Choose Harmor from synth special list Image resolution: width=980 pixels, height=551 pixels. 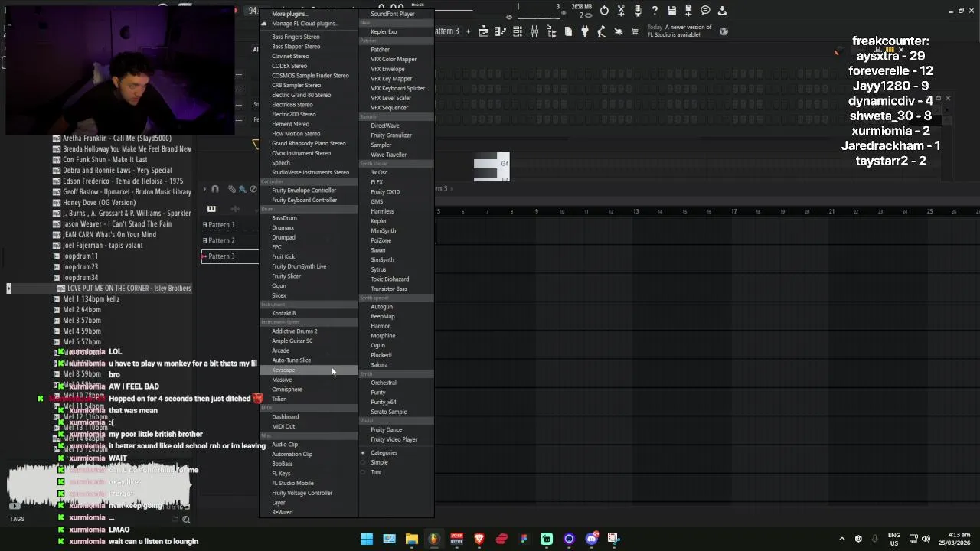pyautogui.click(x=381, y=326)
